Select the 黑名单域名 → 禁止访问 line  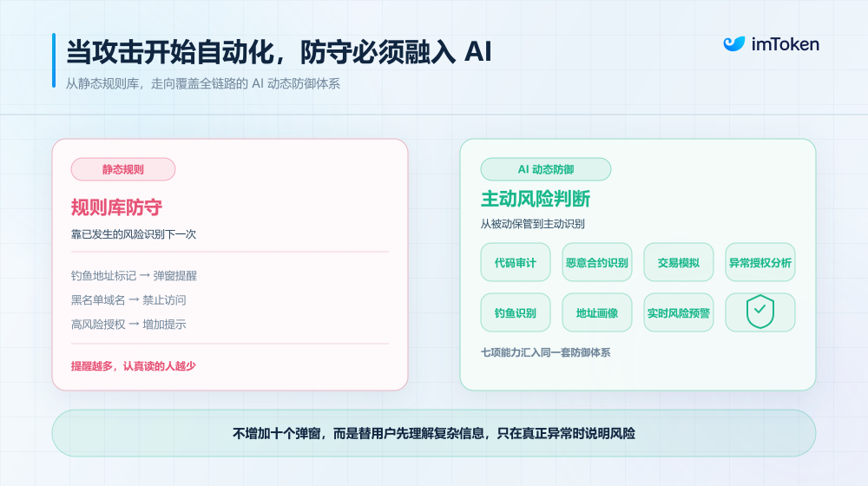pos(128,300)
